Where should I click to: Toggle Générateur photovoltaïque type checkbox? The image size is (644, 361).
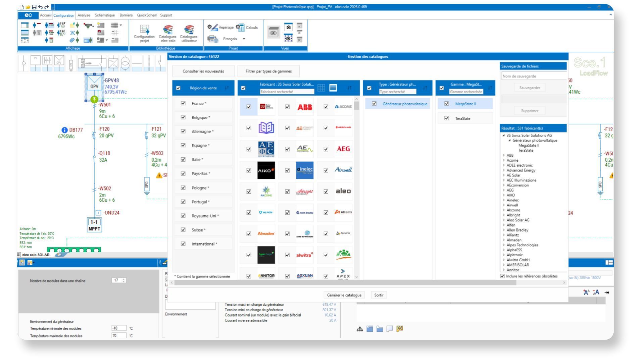click(375, 104)
